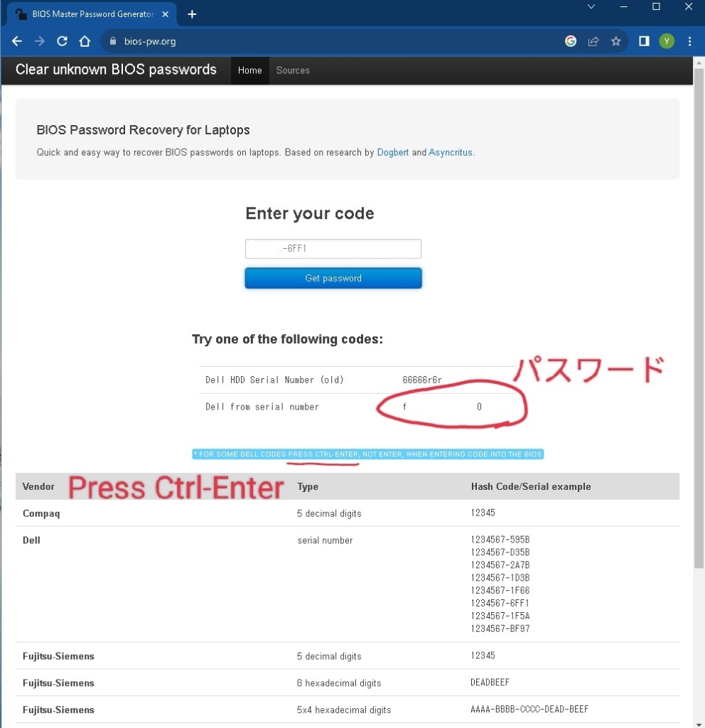Close the BIOS Master Password Generator tab

(x=165, y=14)
